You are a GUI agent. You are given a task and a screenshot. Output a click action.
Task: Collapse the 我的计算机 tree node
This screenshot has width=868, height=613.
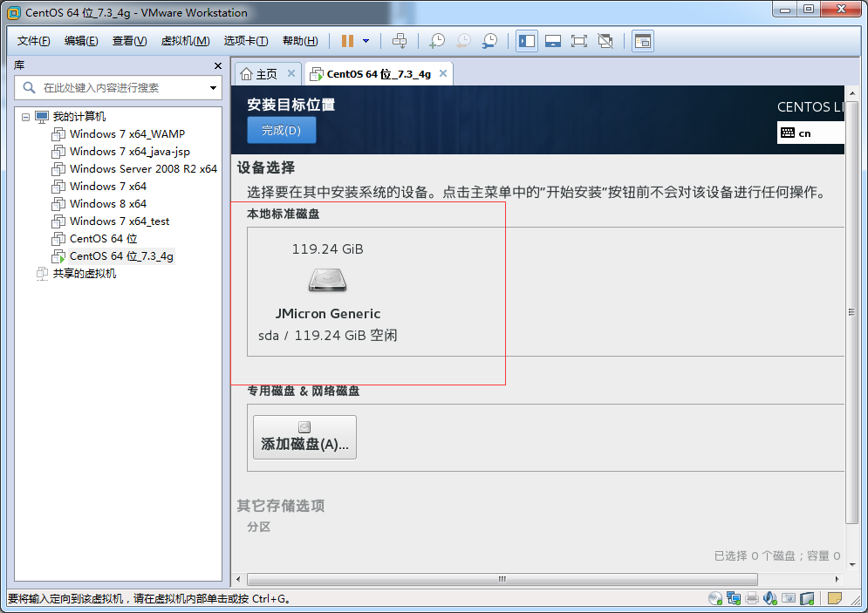[x=25, y=117]
